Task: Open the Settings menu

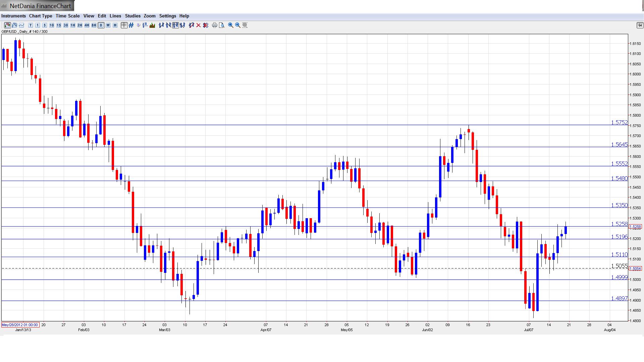Action: pyautogui.click(x=167, y=16)
